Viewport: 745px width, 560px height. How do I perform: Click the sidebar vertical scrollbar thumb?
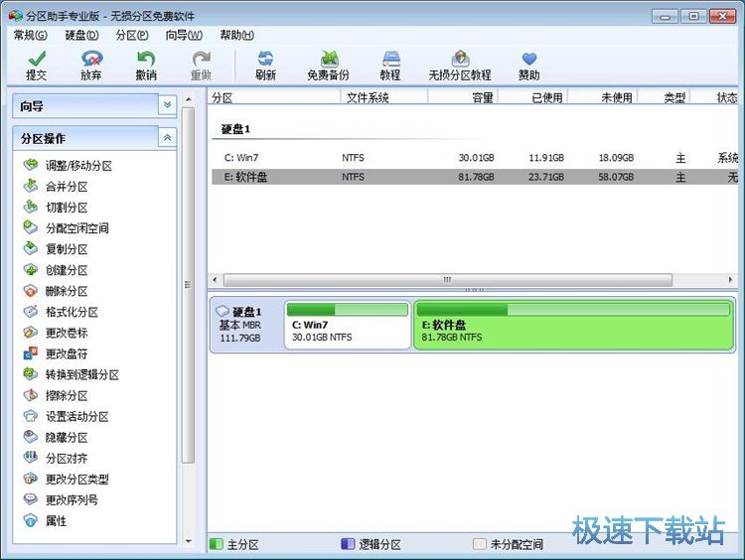189,285
